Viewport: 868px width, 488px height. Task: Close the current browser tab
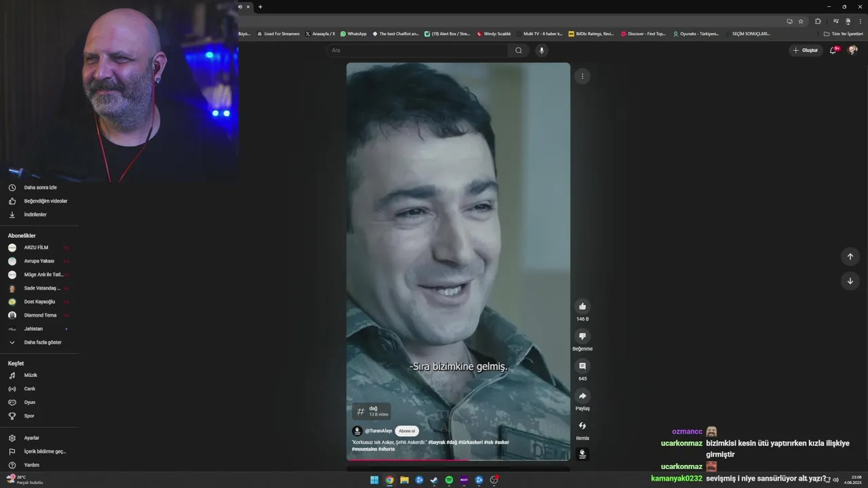[x=248, y=7]
